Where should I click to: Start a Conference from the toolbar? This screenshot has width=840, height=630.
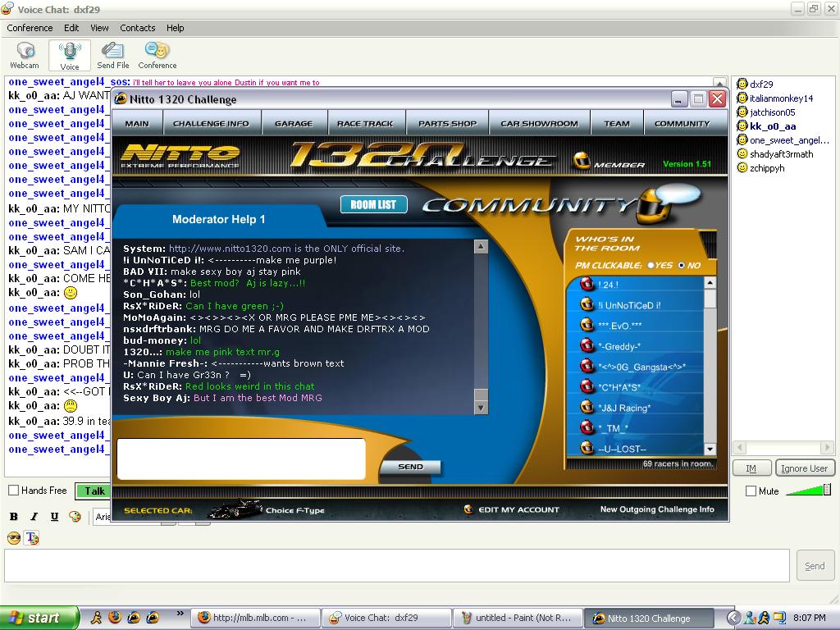(x=157, y=56)
